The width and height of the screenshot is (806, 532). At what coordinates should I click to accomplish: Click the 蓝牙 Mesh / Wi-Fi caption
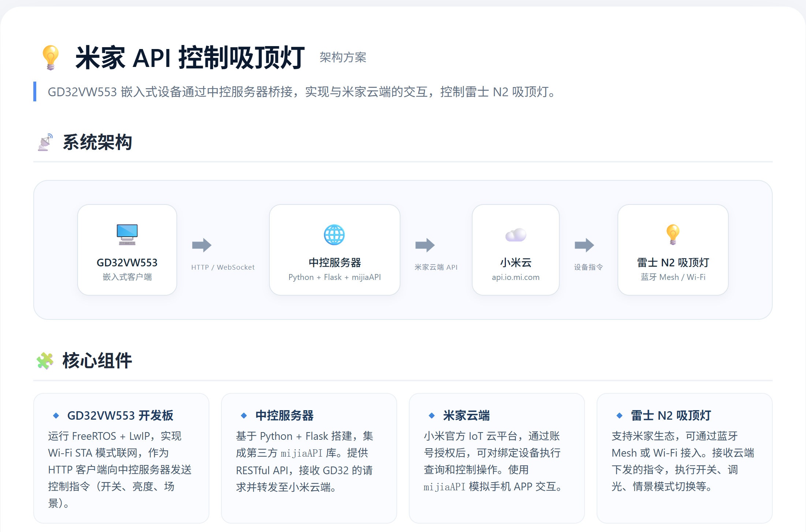(x=673, y=277)
